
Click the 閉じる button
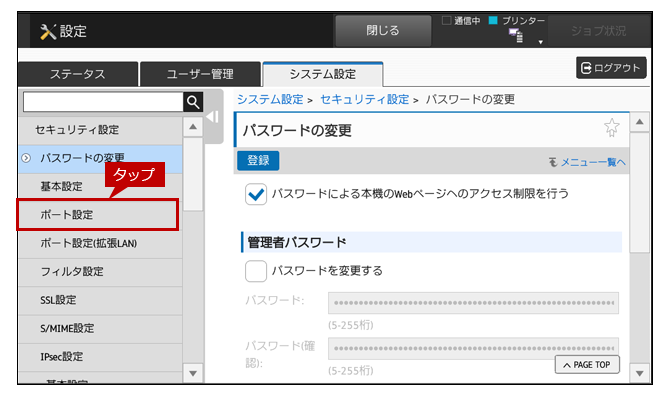click(383, 30)
